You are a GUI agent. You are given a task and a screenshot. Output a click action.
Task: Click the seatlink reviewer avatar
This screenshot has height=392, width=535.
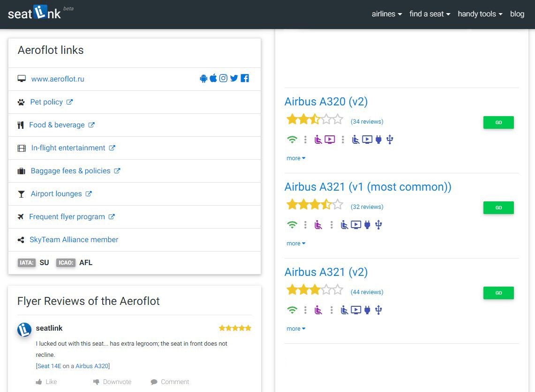[24, 330]
